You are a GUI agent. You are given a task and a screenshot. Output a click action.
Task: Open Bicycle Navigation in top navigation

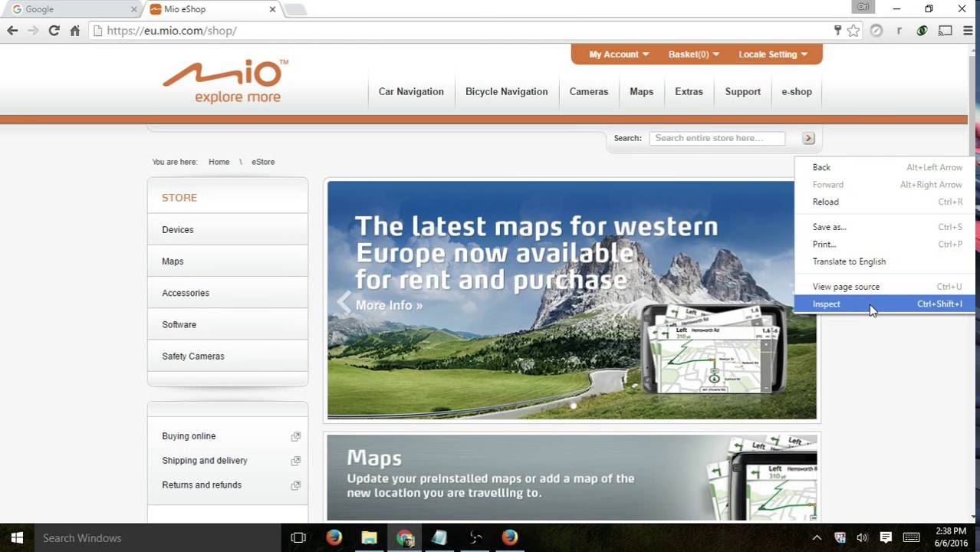click(x=506, y=91)
